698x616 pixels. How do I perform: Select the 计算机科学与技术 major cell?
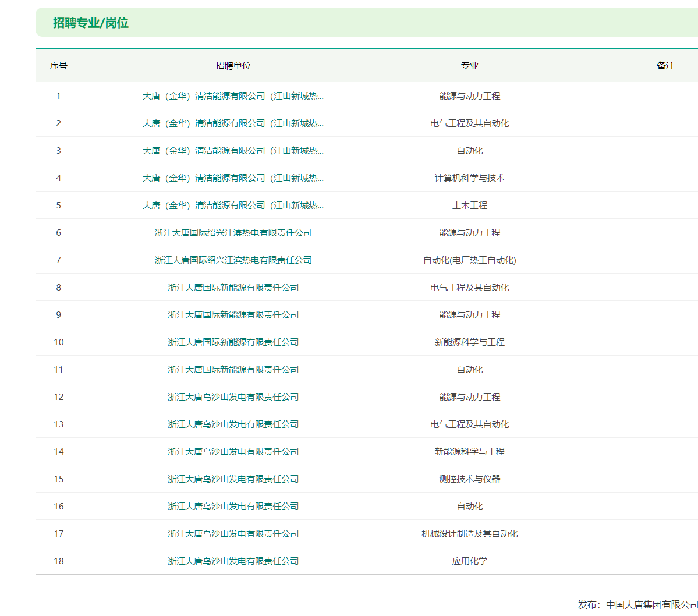[469, 178]
